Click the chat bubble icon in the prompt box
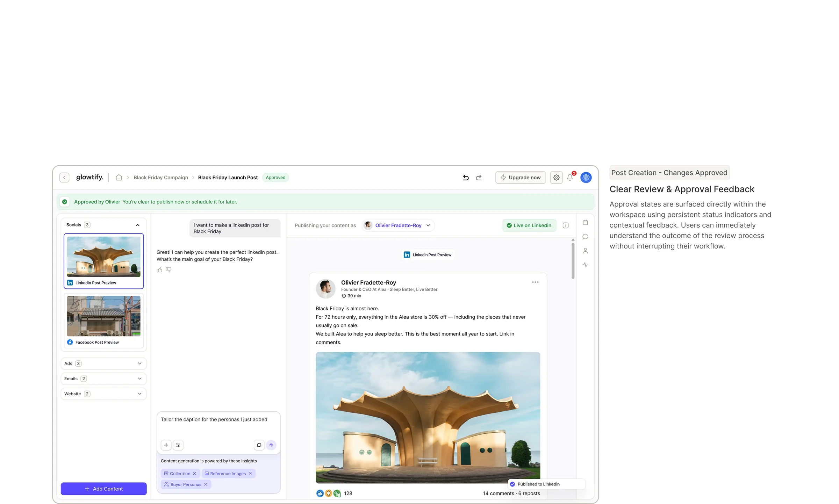This screenshot has height=504, width=839. [x=259, y=445]
